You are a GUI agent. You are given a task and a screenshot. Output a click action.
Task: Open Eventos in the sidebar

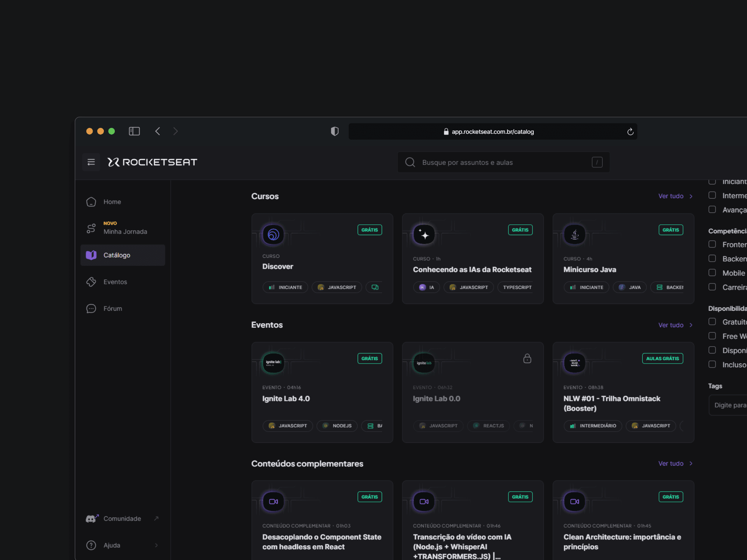[123, 282]
